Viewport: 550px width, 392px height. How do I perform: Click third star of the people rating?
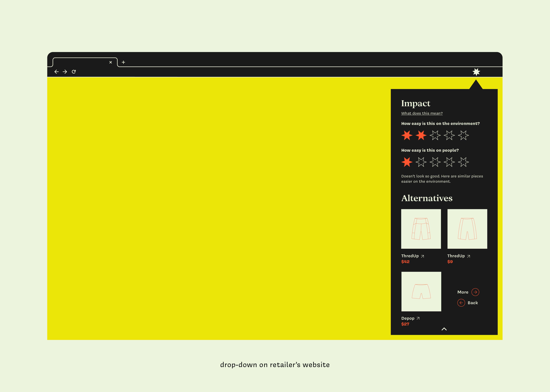(x=435, y=162)
